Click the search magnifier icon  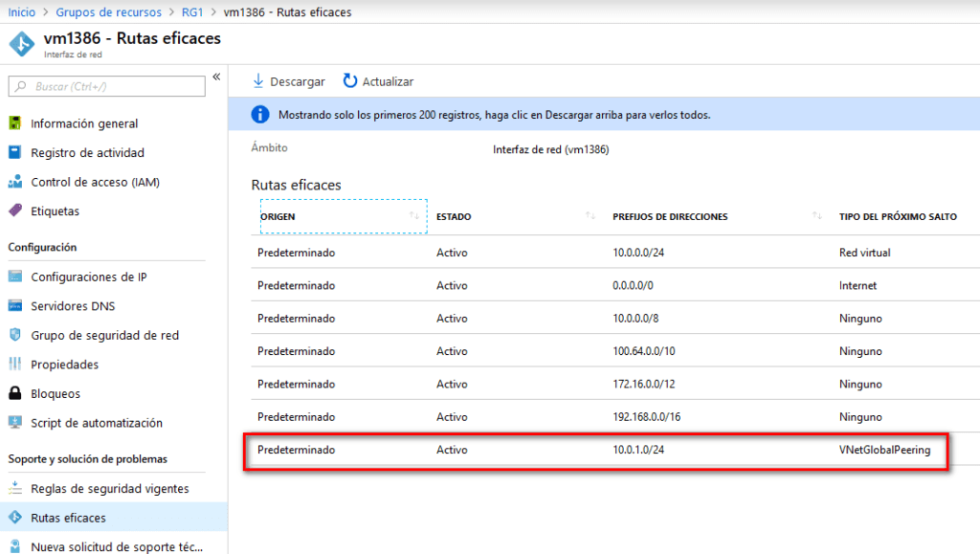(21, 86)
